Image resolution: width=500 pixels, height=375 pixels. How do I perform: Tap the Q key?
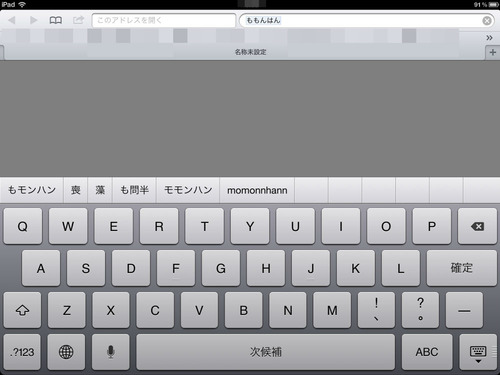23,226
